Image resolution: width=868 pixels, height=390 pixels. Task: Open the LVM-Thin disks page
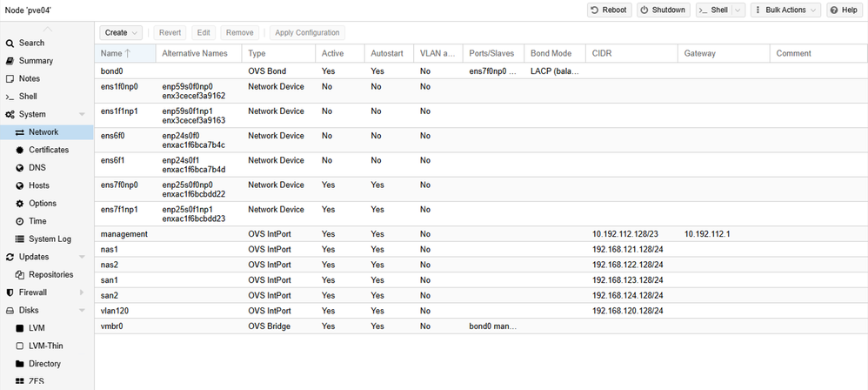click(x=46, y=346)
